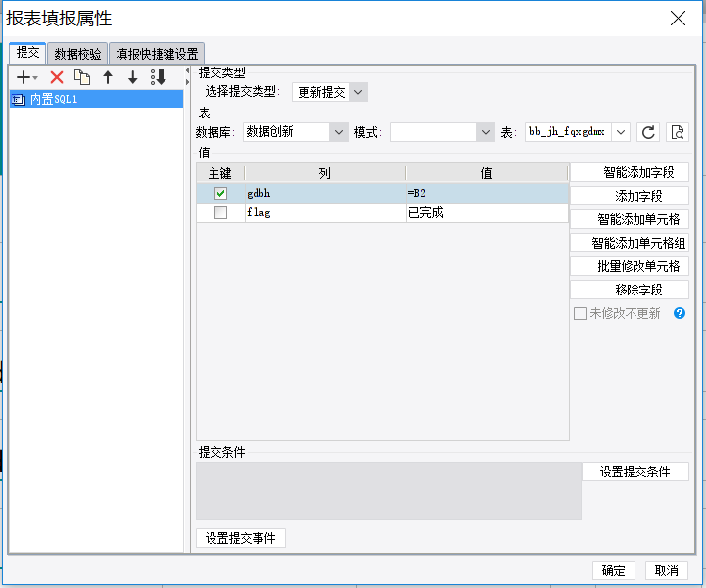Close the 报表填报属性 dialog
706x588 pixels.
click(678, 19)
